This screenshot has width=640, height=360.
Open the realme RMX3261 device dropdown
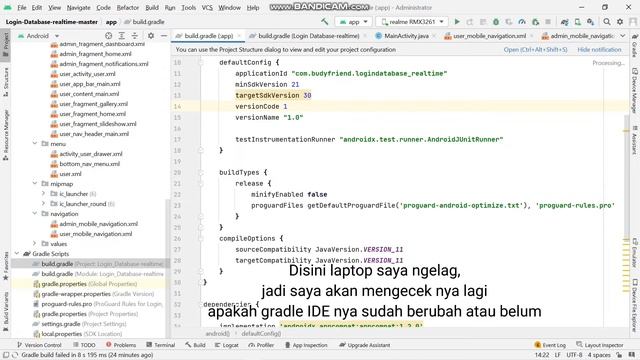412,22
